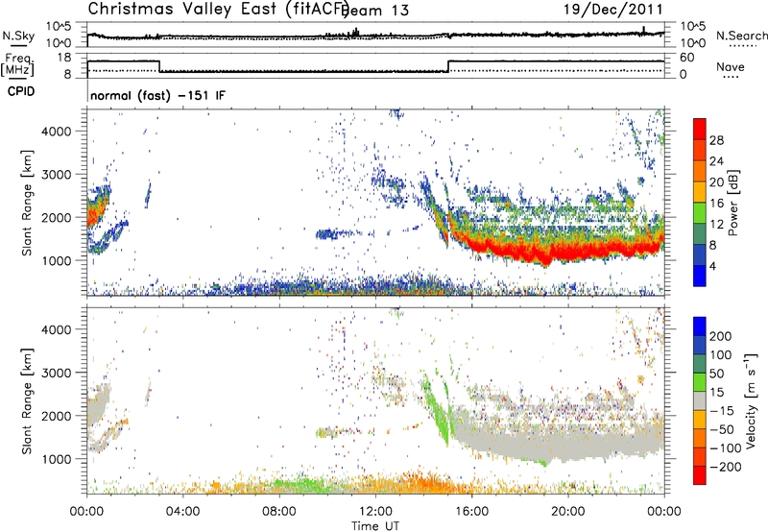
Task: Click the '200' tick on Velocity colorbar
Action: tap(721, 336)
